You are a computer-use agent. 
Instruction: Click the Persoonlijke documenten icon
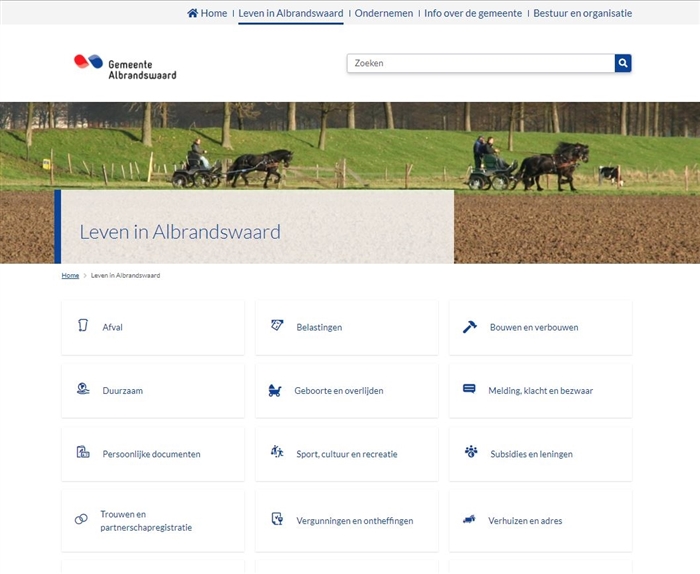(x=83, y=452)
